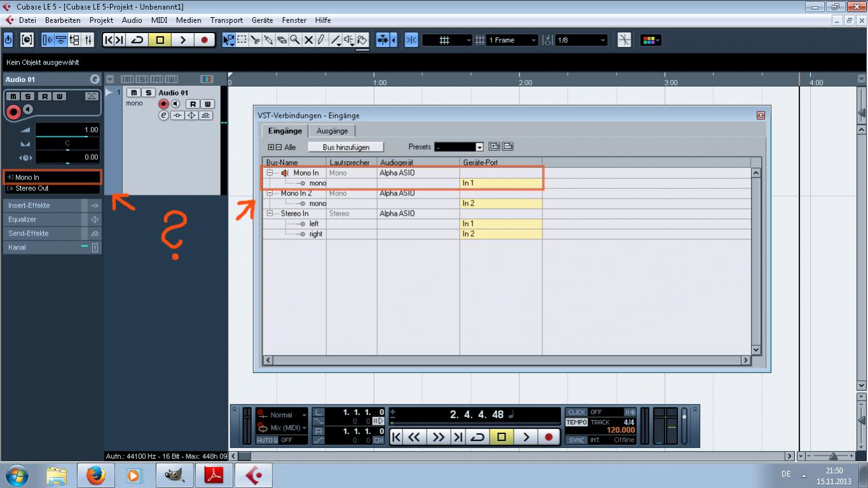Toggle cycle loop in top toolbar
This screenshot has width=868, height=488.
point(137,40)
